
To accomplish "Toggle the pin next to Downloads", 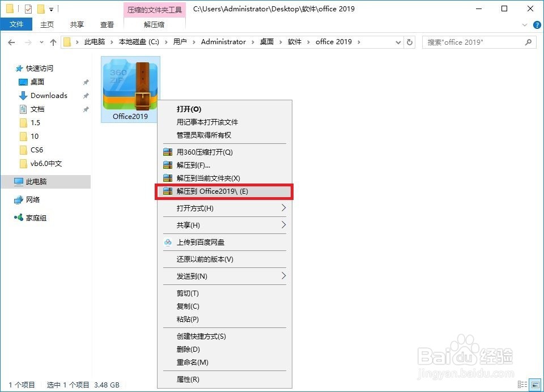I will pos(86,95).
